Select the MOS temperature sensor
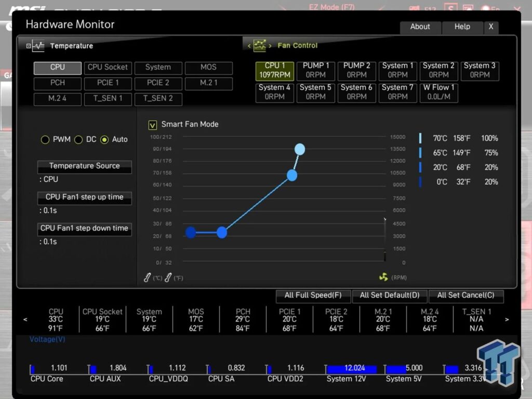 pyautogui.click(x=209, y=68)
